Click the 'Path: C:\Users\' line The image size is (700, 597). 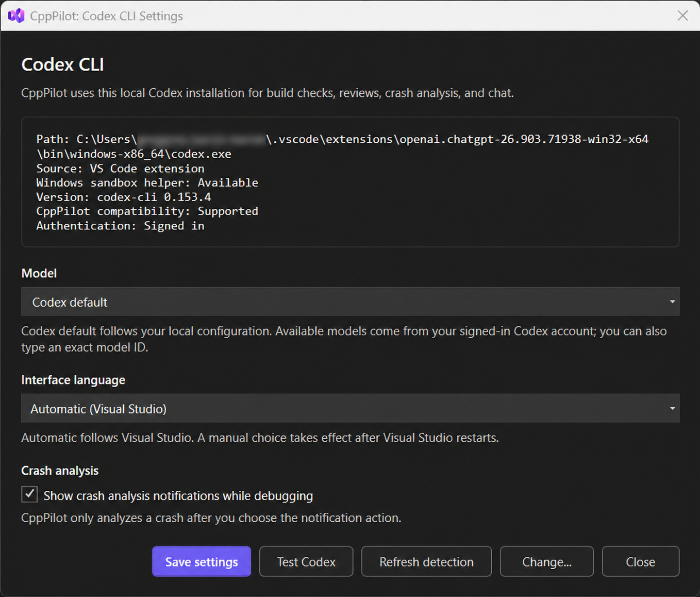coord(342,139)
